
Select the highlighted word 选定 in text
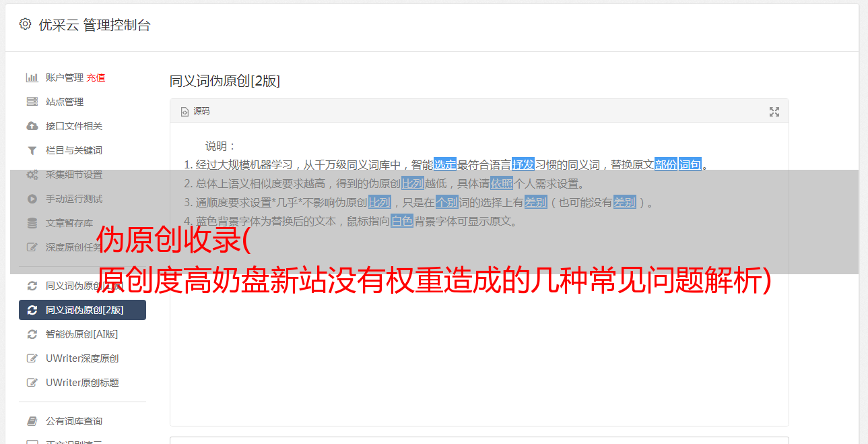click(445, 164)
